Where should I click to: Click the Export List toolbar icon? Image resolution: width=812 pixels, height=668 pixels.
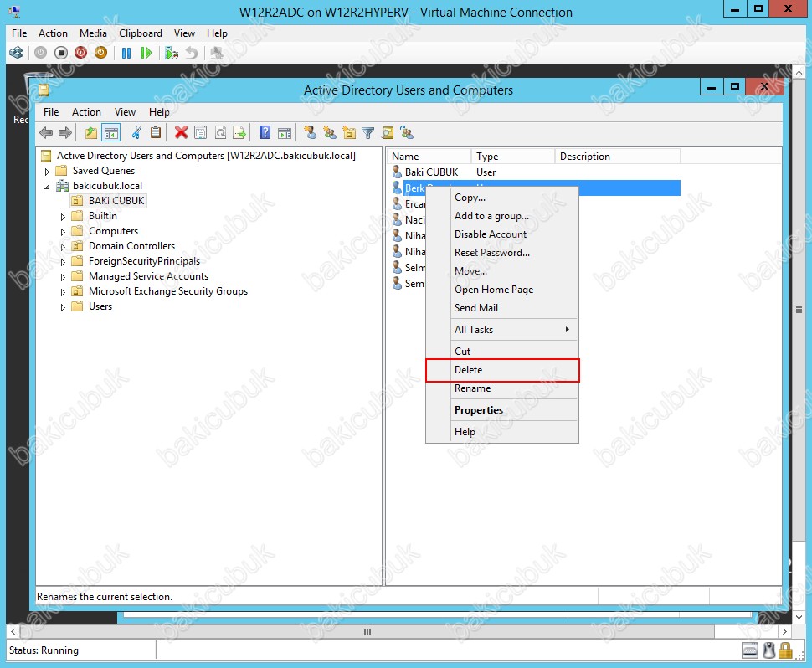point(239,133)
